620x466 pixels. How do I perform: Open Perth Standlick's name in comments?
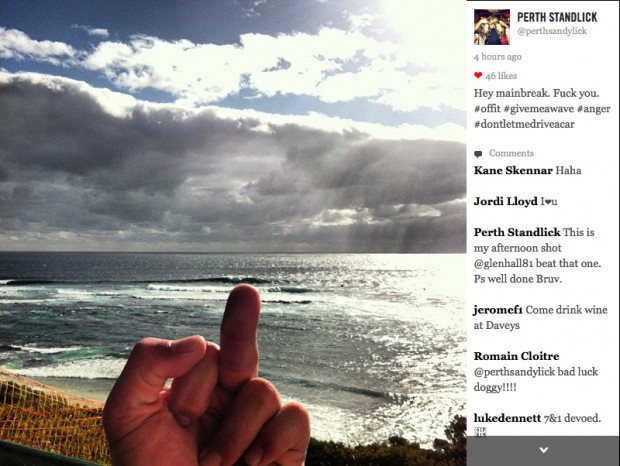517,232
